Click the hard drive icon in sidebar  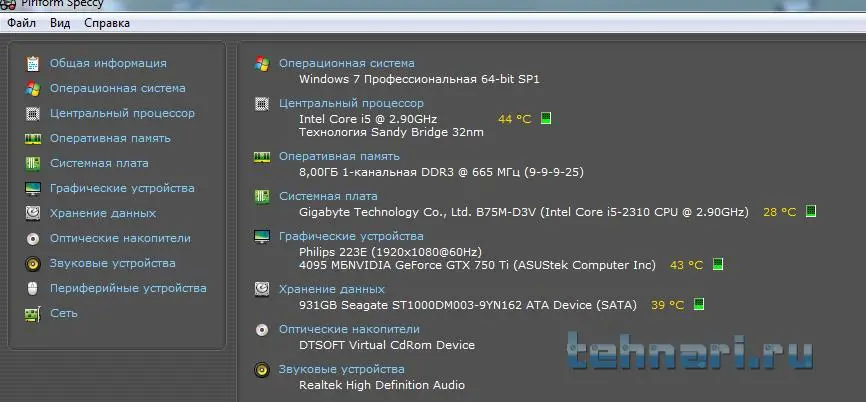33,214
